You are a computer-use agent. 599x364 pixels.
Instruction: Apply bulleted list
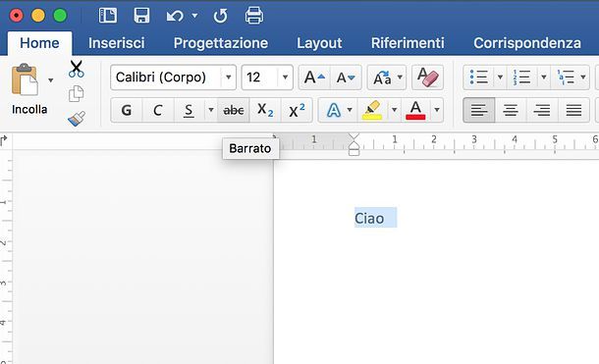478,78
